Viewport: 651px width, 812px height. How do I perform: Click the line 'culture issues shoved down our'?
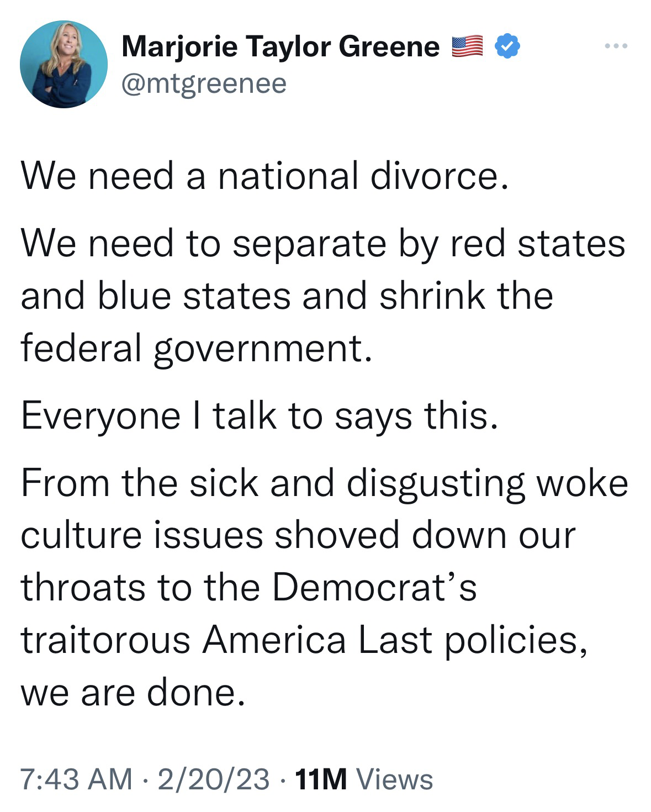[298, 535]
